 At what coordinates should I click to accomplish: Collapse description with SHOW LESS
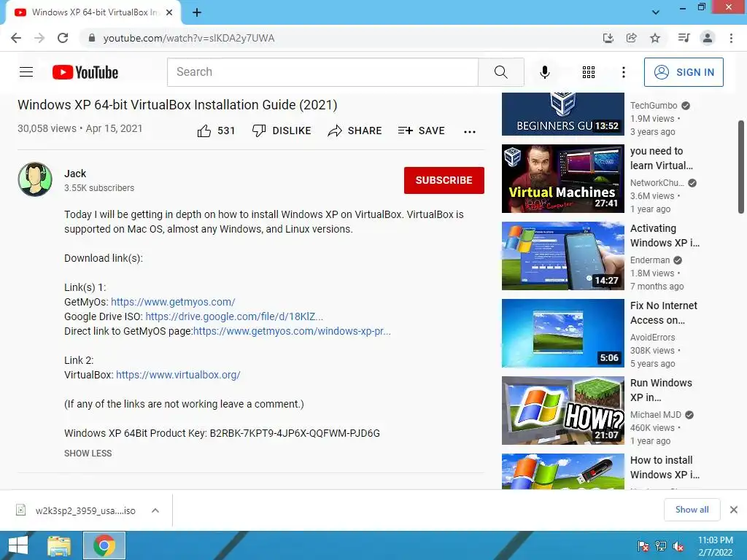(88, 454)
